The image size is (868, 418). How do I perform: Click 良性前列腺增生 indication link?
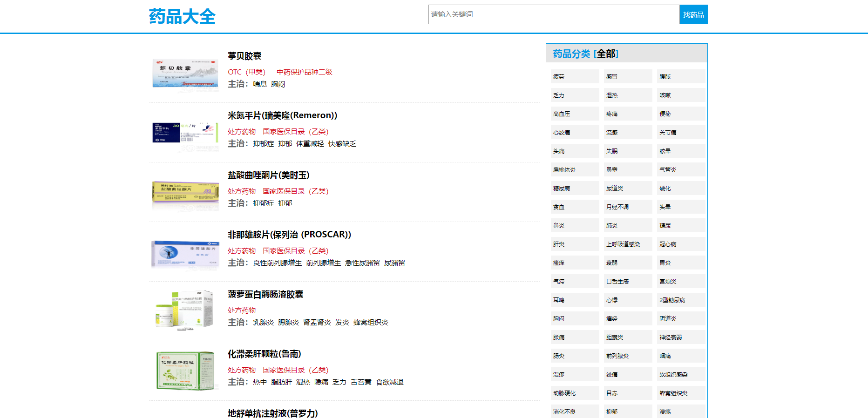tap(278, 263)
